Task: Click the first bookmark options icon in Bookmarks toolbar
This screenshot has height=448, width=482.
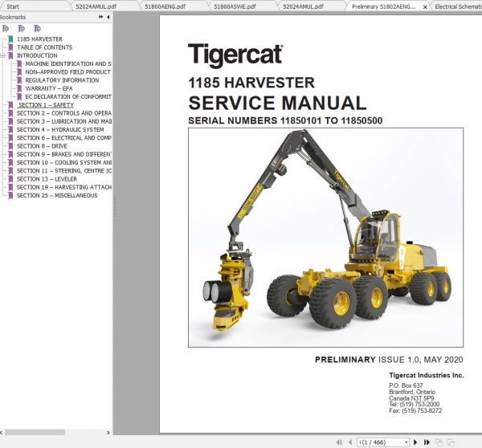Action: (x=6, y=29)
